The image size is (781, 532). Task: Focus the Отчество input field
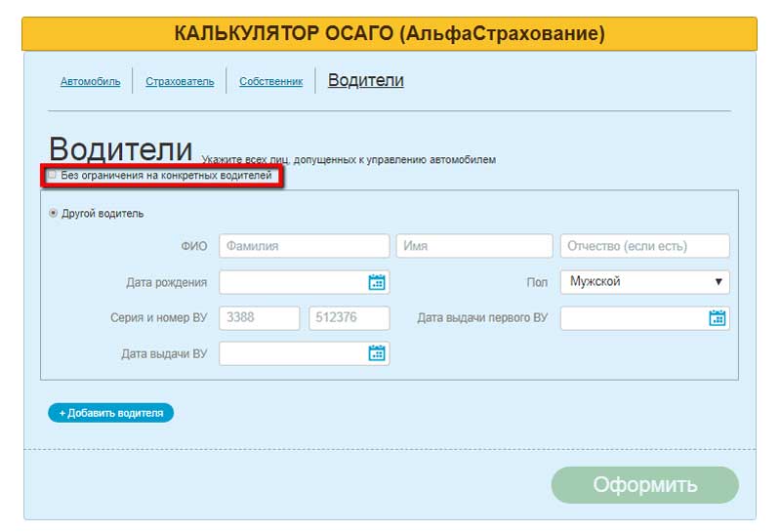click(x=645, y=246)
